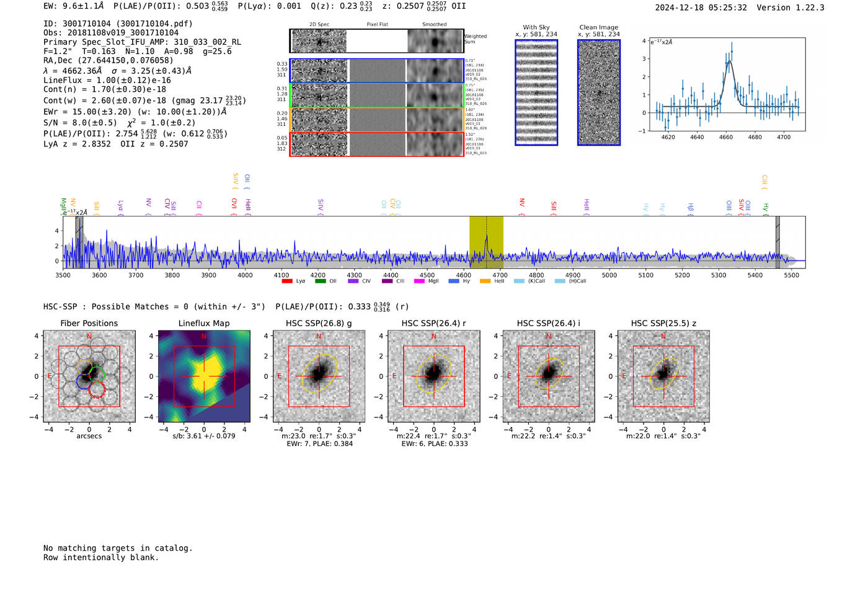Image resolution: width=868 pixels, height=591 pixels.
Task: Select the red-bordered 2D spectrum row
Action: pos(377,144)
